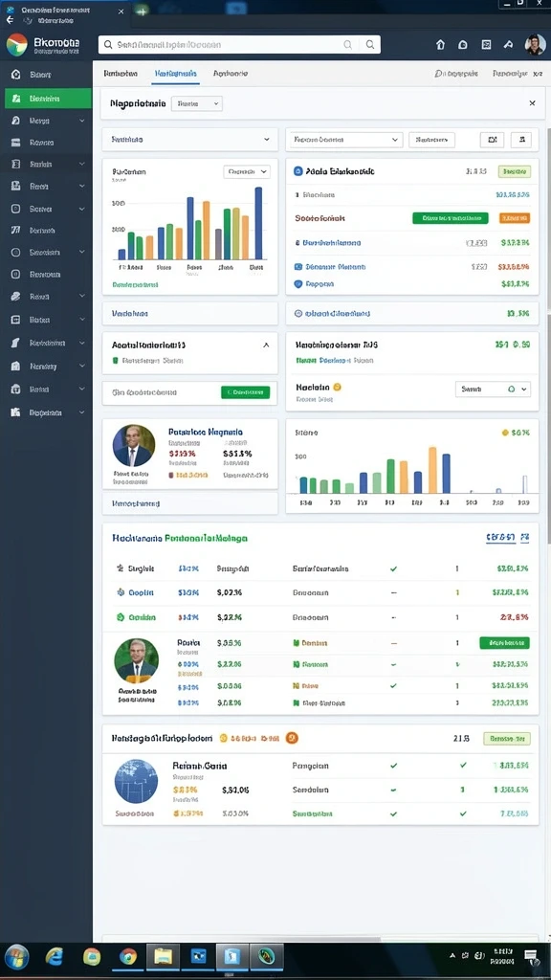Screen dimensions: 551x980
Task: Open the picture icon in the top header
Action: click(486, 44)
